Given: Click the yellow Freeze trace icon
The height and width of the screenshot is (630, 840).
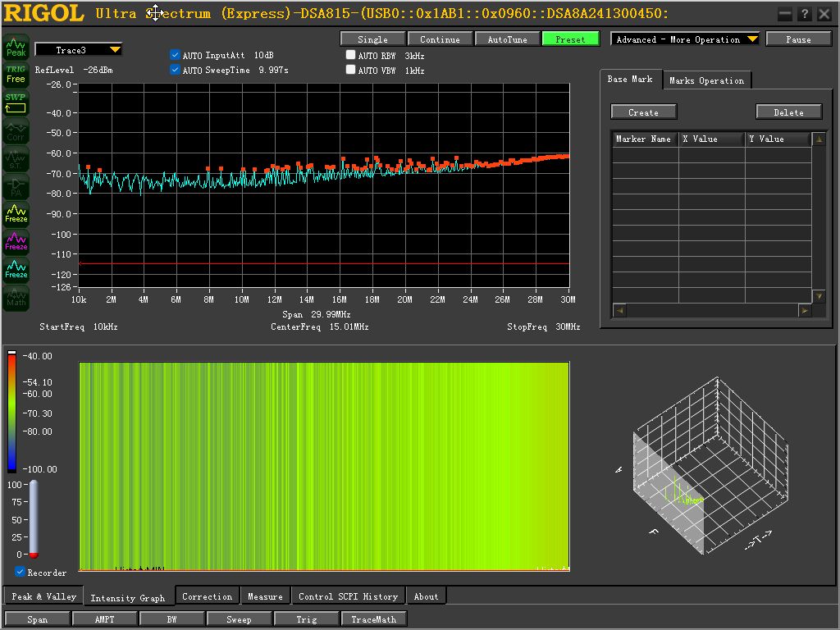Looking at the screenshot, I should pos(16,212).
